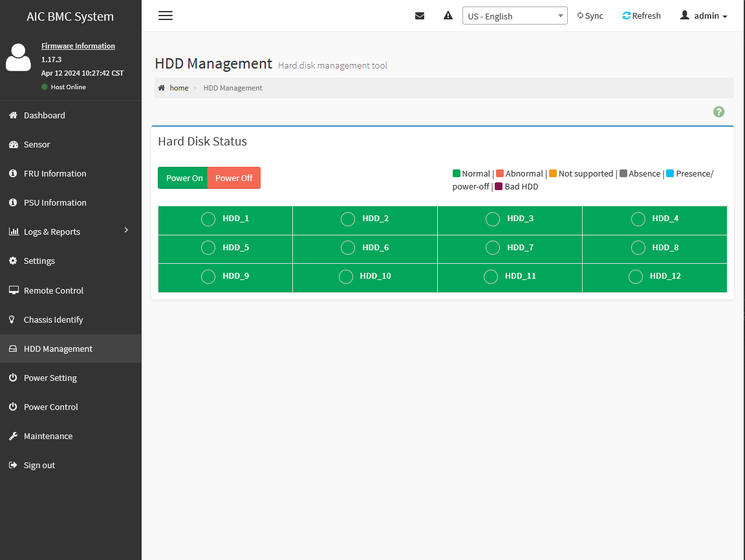Expand the Logs & Reports chevron
The height and width of the screenshot is (560, 745).
[126, 230]
